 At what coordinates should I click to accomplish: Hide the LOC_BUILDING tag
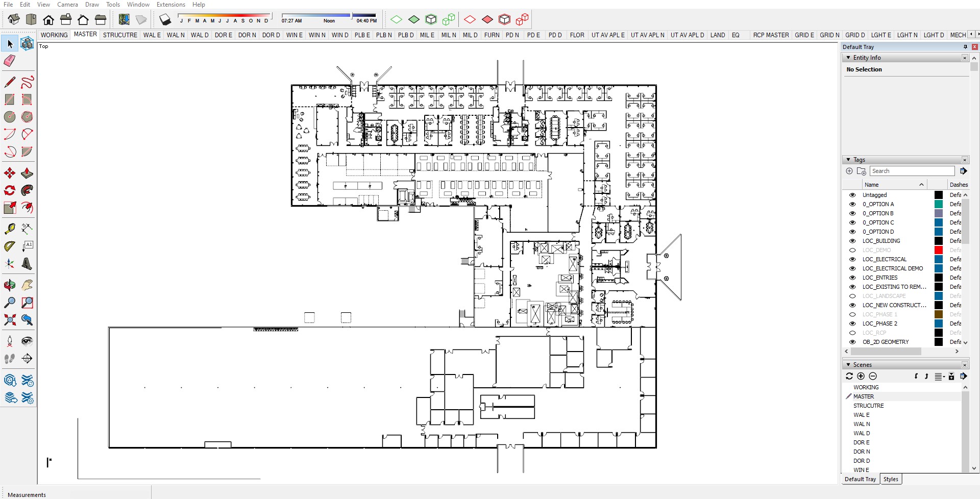pos(852,241)
